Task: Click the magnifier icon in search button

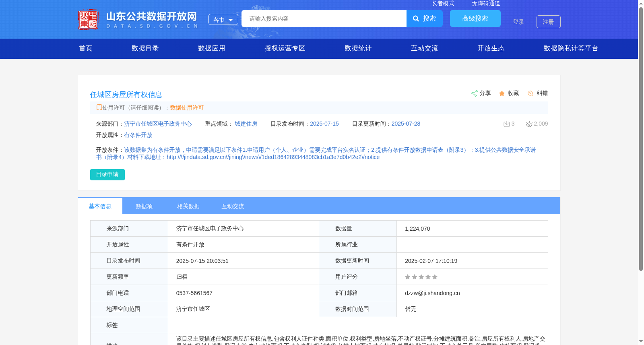Action: 416,19
